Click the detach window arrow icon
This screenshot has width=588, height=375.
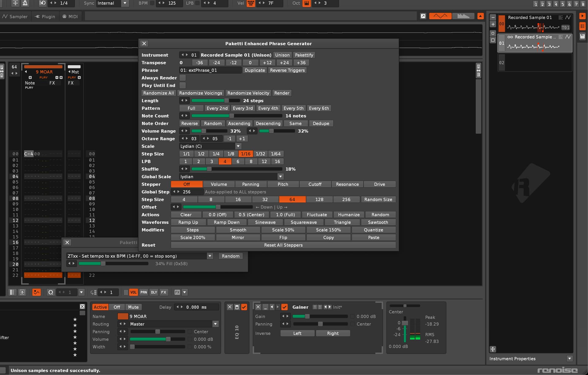[423, 16]
